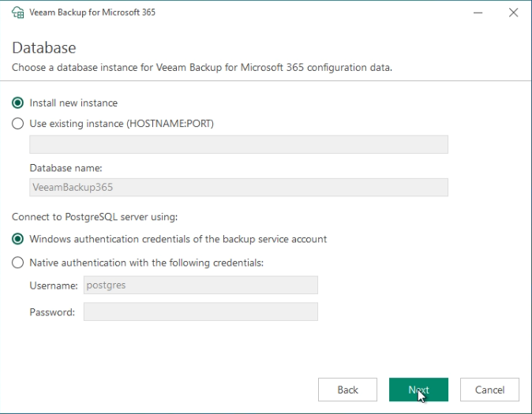Screen dimensions: 532x414
Task: Return to previous step with Back
Action: (x=347, y=390)
